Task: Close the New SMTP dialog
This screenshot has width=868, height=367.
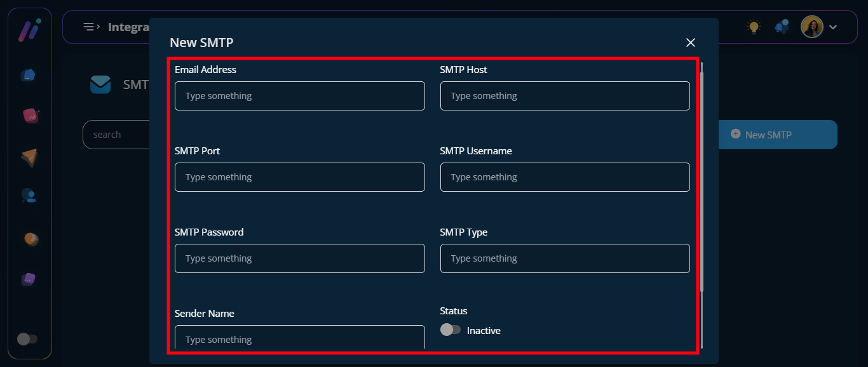Action: [691, 43]
